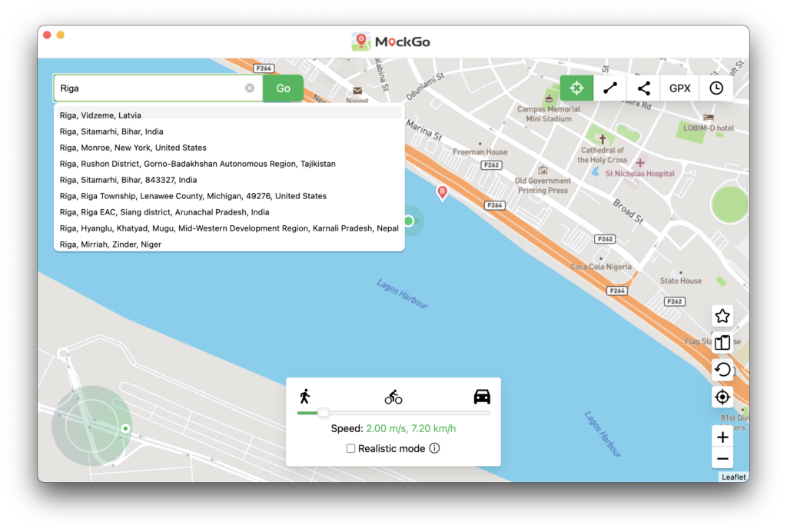Screen dimensions: 787x532
Task: Open favorites star icon
Action: 722,316
